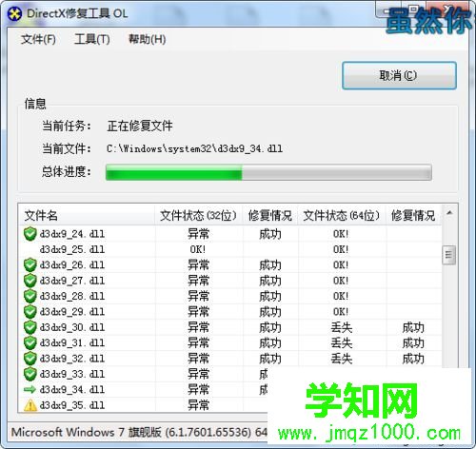The image size is (476, 449).
Task: Click the green arrow icon beside d3dx9_34.dll
Action: click(30, 389)
